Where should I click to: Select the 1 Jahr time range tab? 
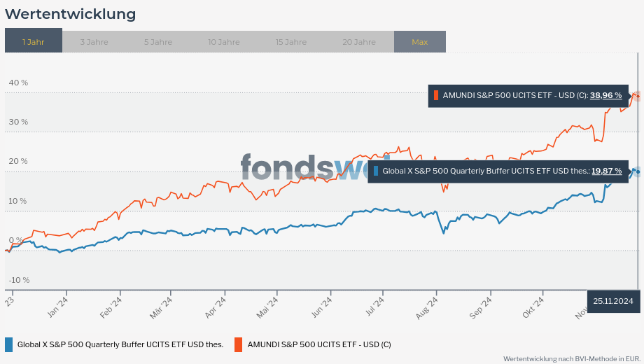[x=33, y=41]
